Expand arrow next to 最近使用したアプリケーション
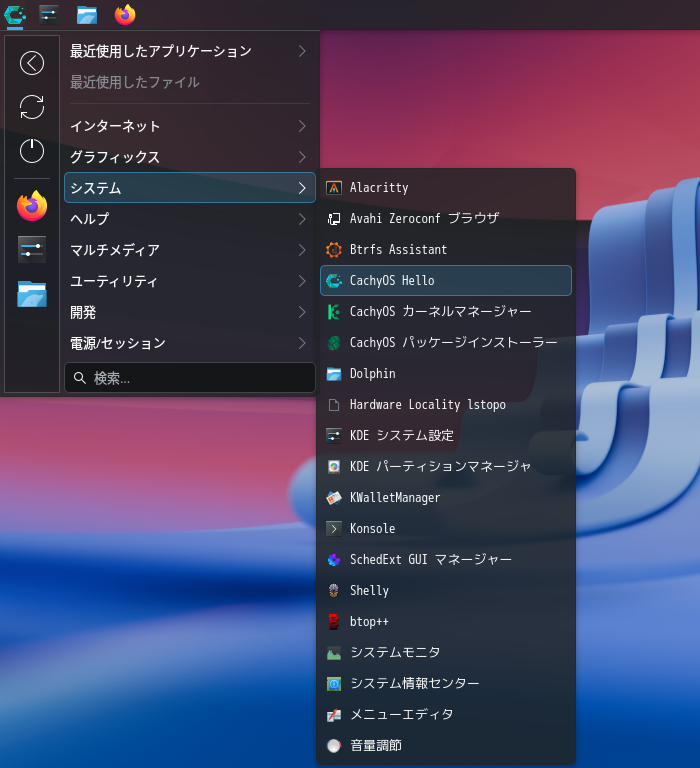 point(302,51)
